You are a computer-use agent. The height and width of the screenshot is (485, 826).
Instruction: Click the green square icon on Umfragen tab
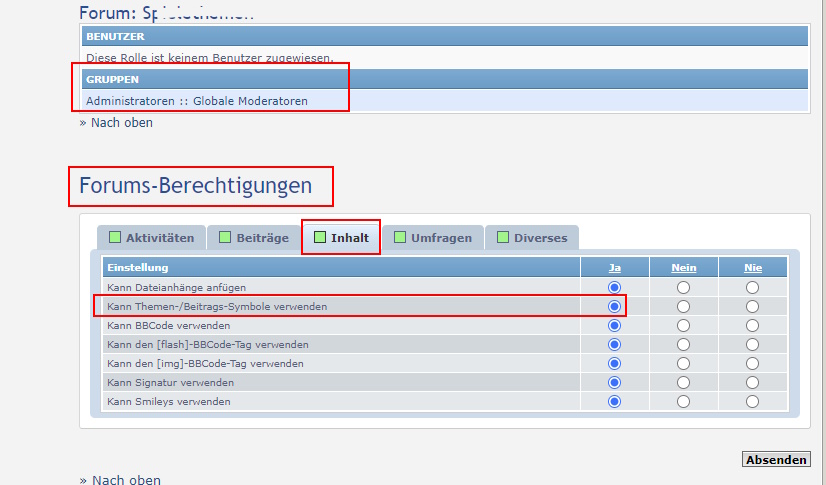(400, 238)
